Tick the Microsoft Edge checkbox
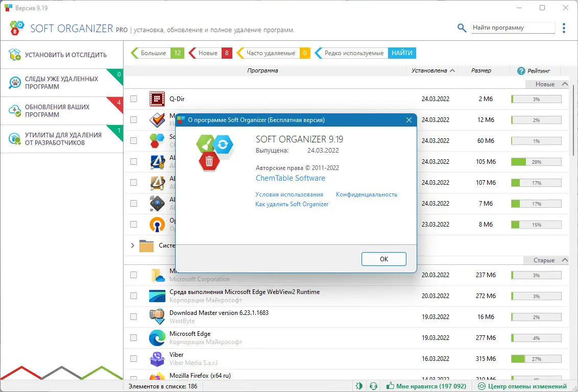The height and width of the screenshot is (392, 578). click(x=133, y=338)
